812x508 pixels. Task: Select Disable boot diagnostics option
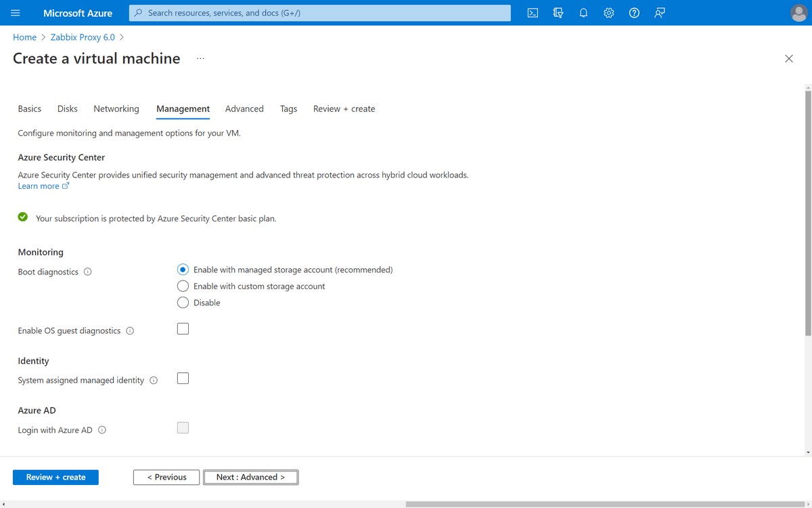coord(183,303)
